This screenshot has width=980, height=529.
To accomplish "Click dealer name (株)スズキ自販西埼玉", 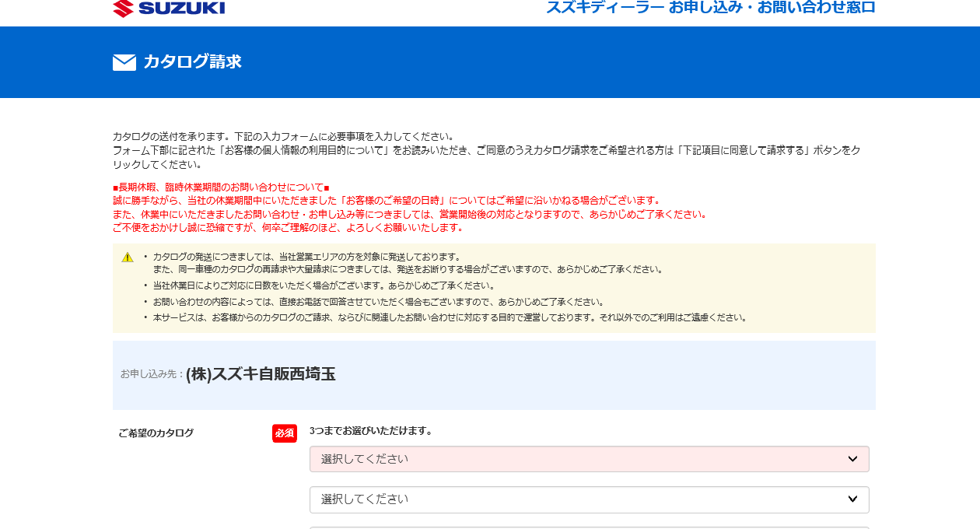I will coord(261,374).
